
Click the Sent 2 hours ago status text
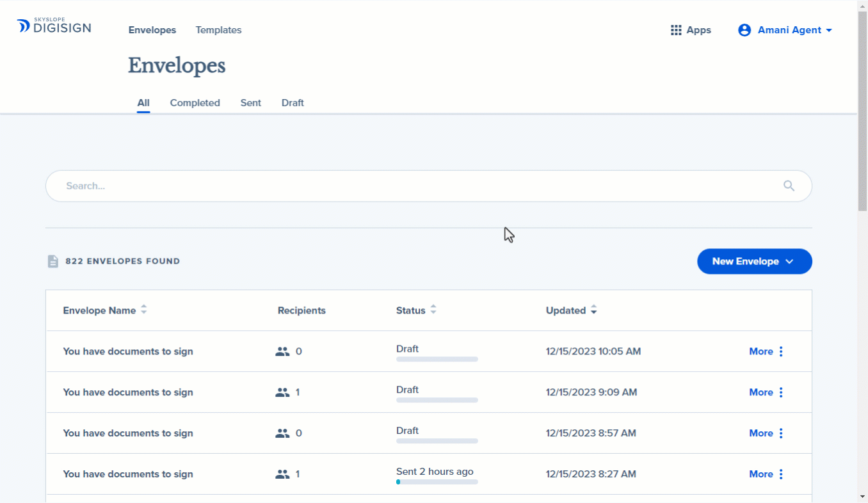(435, 472)
